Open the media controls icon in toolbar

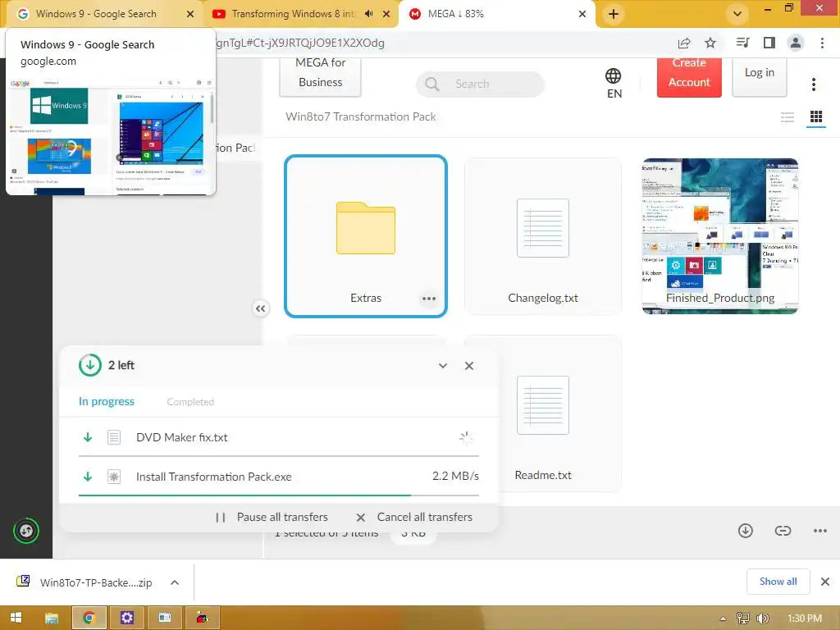tap(742, 43)
